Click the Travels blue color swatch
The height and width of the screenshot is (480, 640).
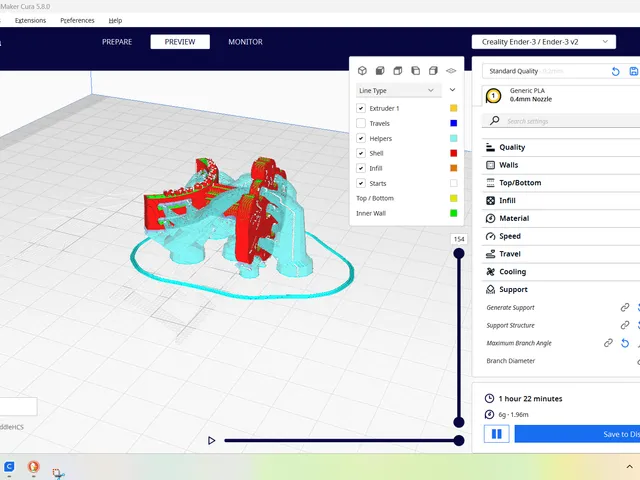click(453, 123)
